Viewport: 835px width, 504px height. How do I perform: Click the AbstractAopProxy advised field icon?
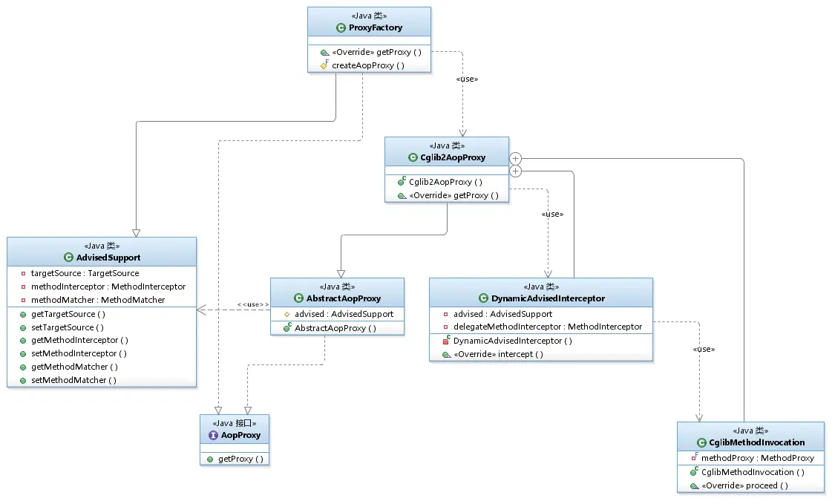click(287, 314)
